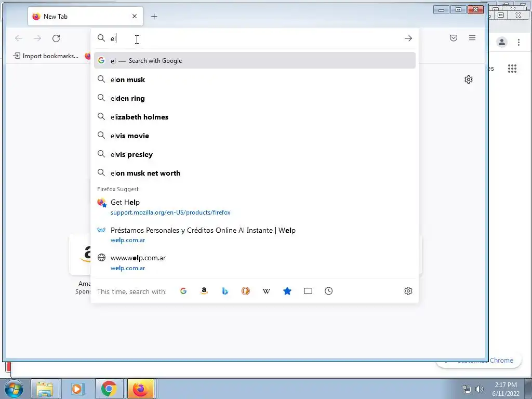
Task: Open support.mozilla.org/en-US/products/firefox link
Action: pos(170,212)
